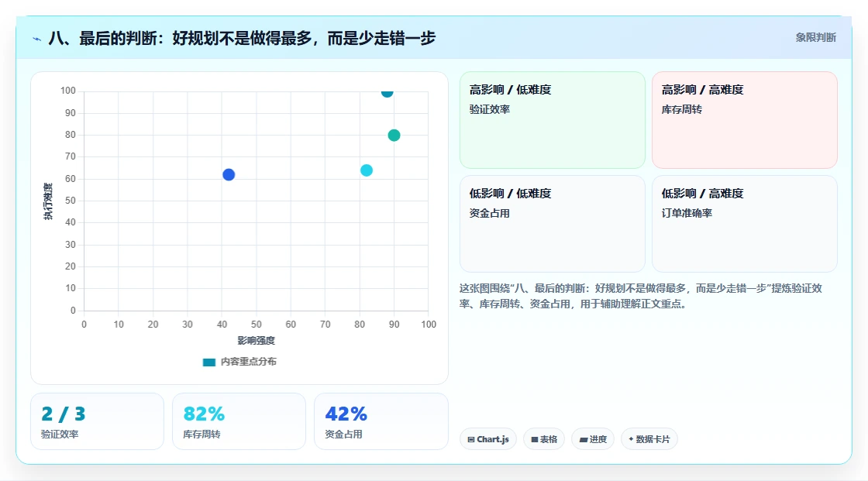
Task: Toggle the 内容重点分布 legend color swatch
Action: [208, 362]
